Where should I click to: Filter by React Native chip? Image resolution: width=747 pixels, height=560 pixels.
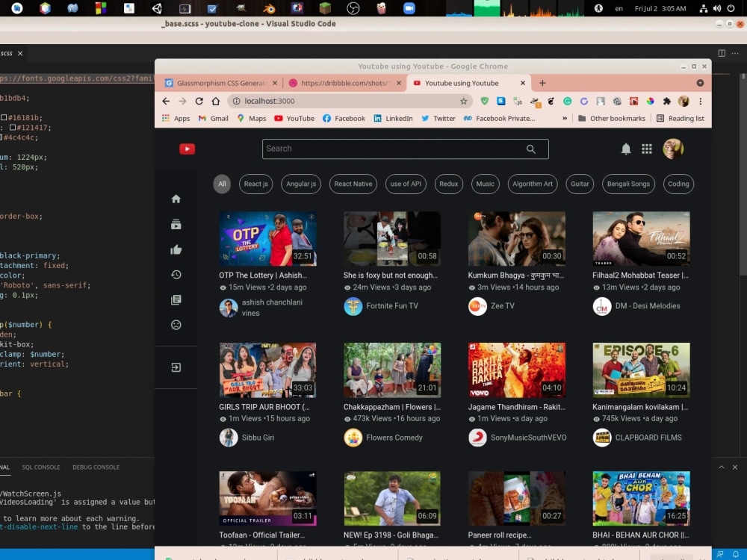click(x=353, y=184)
